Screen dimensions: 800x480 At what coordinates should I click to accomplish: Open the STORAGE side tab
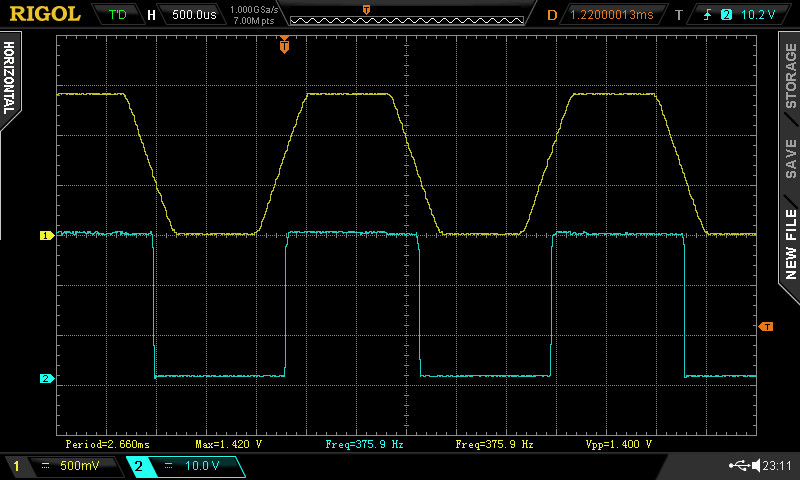point(790,77)
